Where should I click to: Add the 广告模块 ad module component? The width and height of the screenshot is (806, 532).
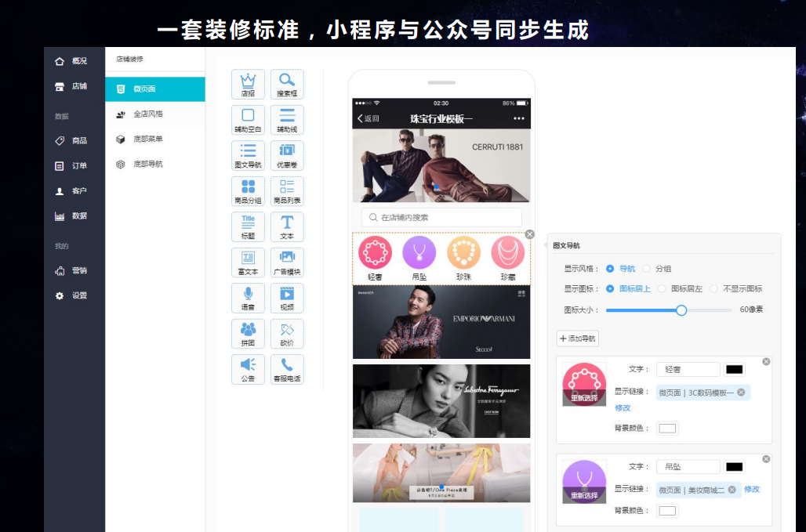click(x=287, y=262)
